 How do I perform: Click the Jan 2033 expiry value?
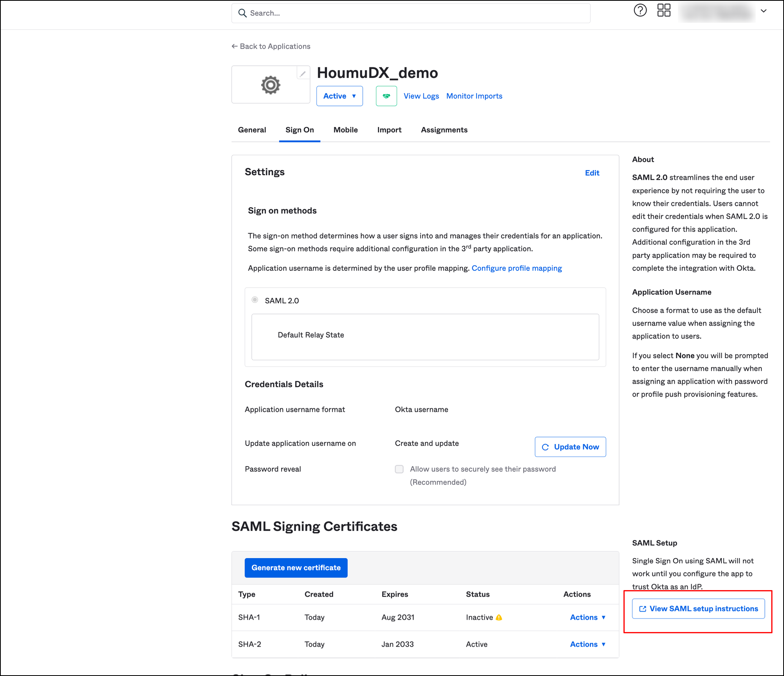(397, 644)
